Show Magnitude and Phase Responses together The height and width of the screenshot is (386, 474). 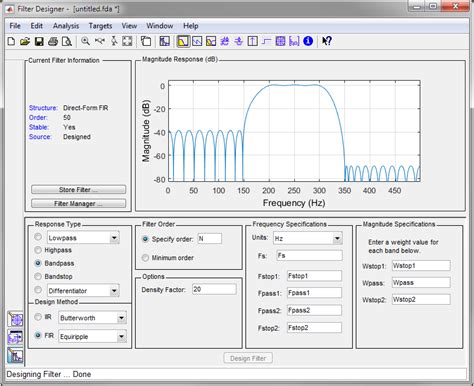tap(211, 41)
